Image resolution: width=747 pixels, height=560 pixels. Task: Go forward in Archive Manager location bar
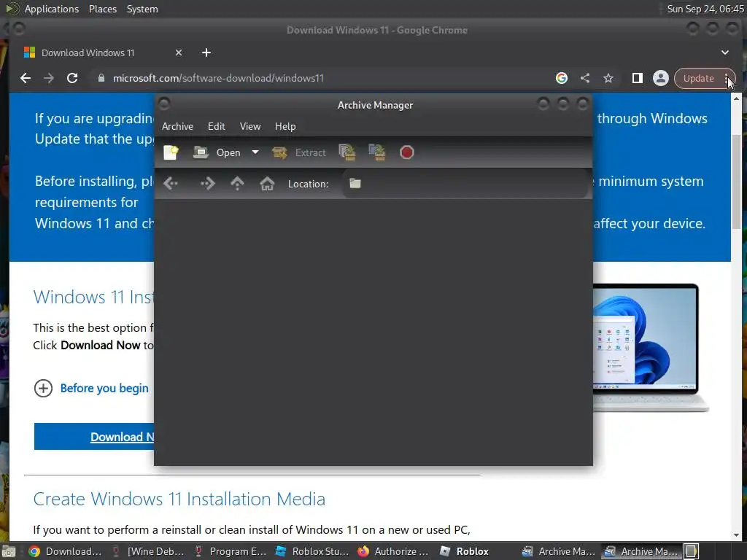[208, 183]
